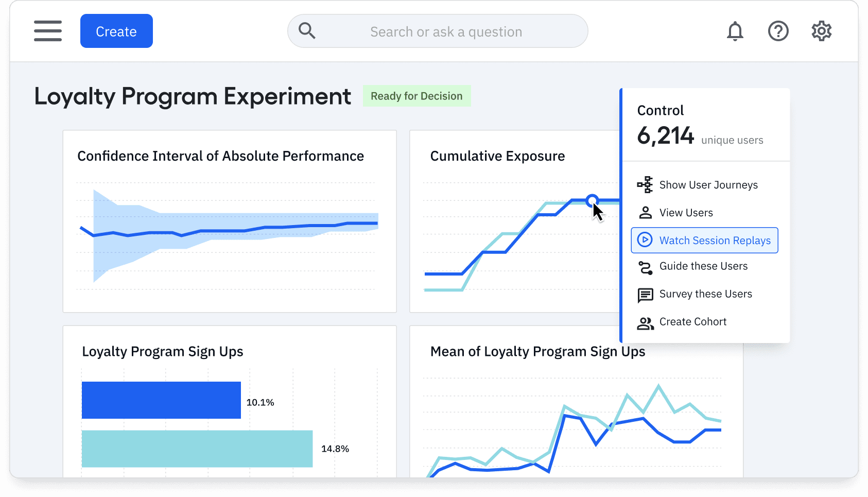Image resolution: width=868 pixels, height=497 pixels.
Task: Click the search magnifier icon
Action: pos(307,31)
